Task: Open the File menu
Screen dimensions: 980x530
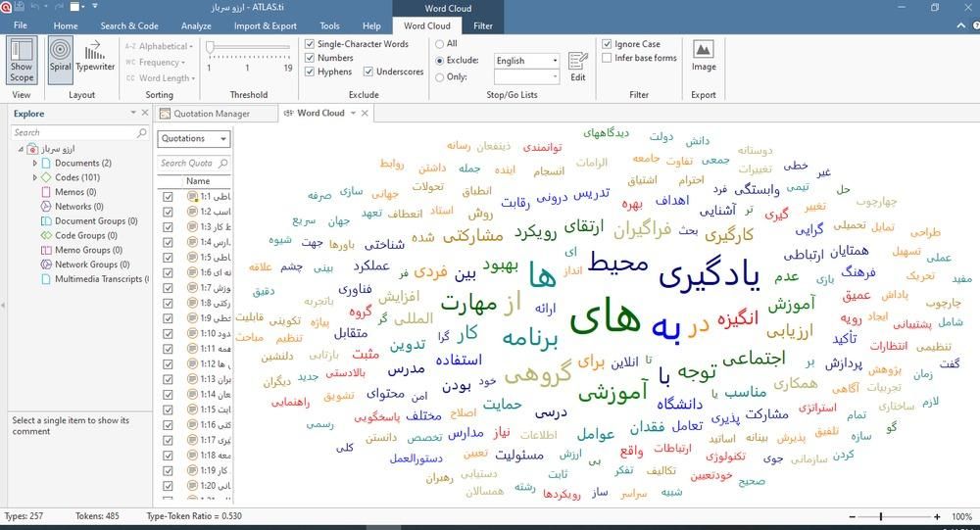Action: pos(21,25)
